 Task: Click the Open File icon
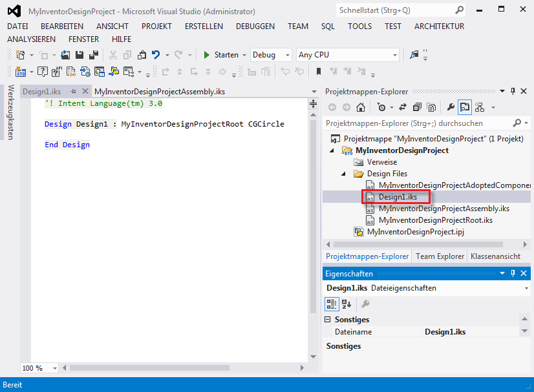click(65, 55)
